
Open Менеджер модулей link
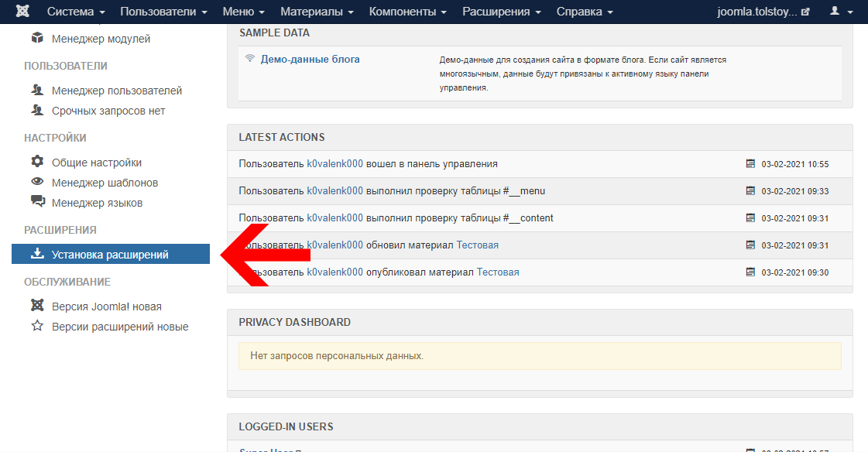[x=101, y=39]
